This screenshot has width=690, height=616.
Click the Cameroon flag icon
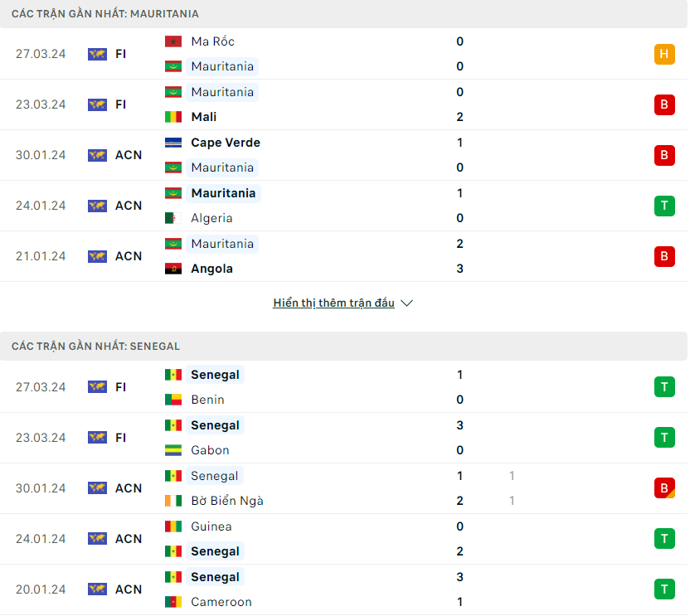173,601
